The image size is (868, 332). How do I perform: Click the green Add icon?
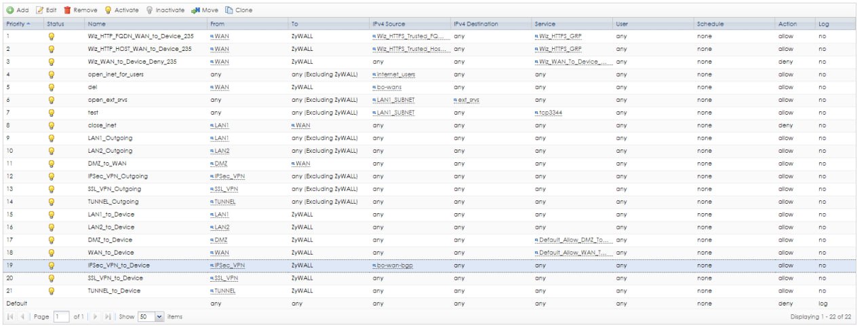10,10
